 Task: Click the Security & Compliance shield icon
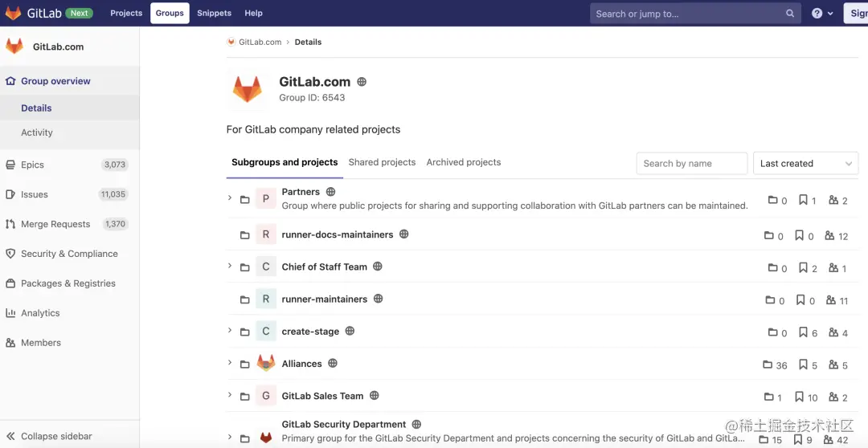point(10,254)
